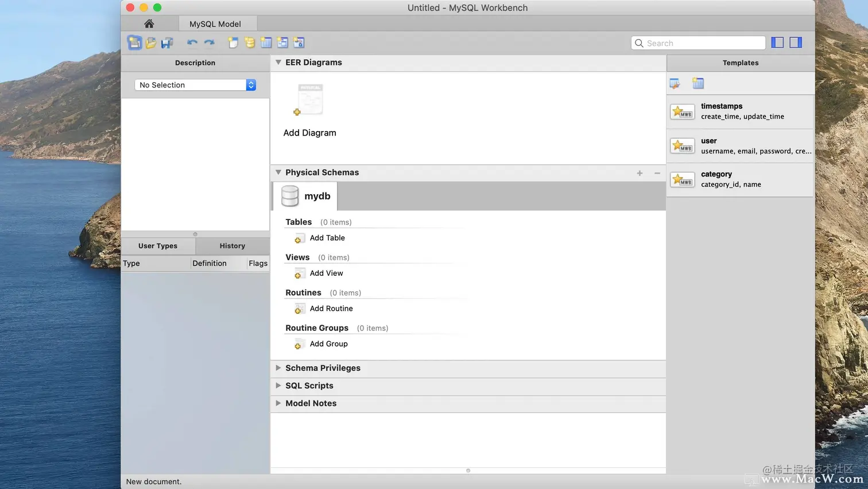Expand the Model Notes section
The image size is (868, 489).
coord(278,403)
